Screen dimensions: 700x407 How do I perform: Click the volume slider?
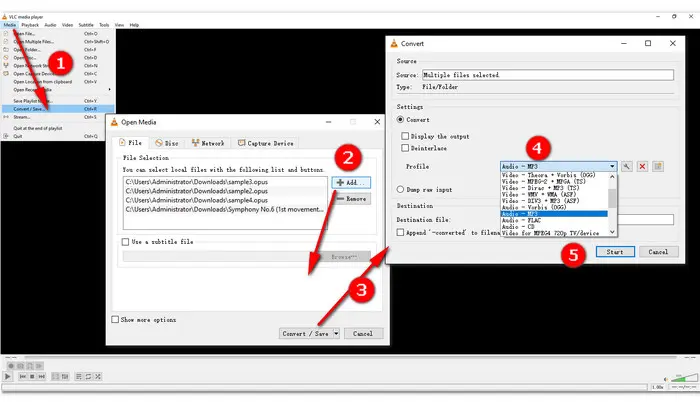click(683, 378)
